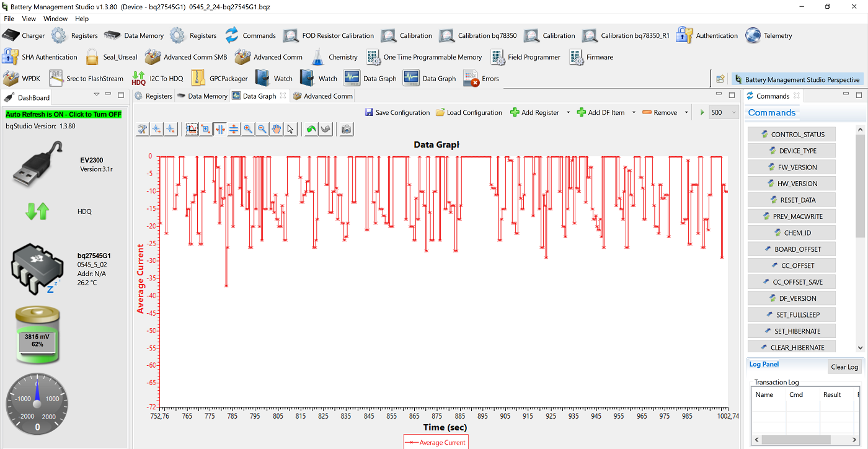Open the Window menu
Viewport: 868px width, 449px height.
(x=55, y=19)
